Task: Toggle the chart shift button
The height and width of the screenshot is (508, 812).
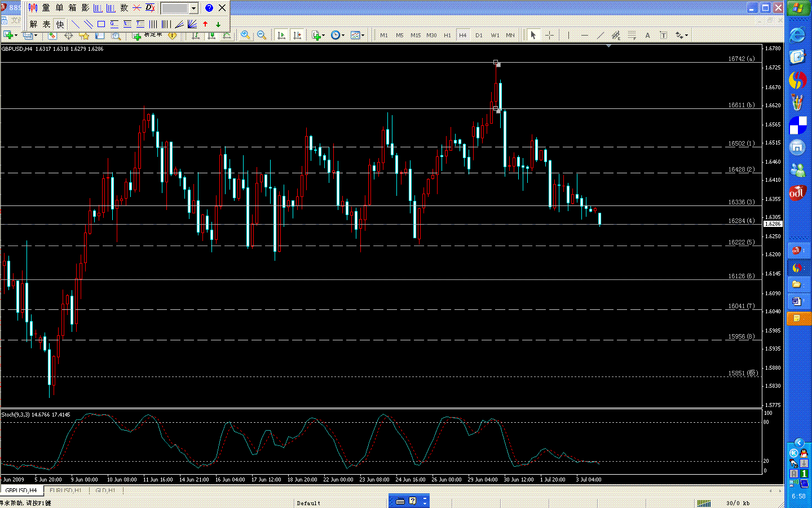Action: point(297,35)
